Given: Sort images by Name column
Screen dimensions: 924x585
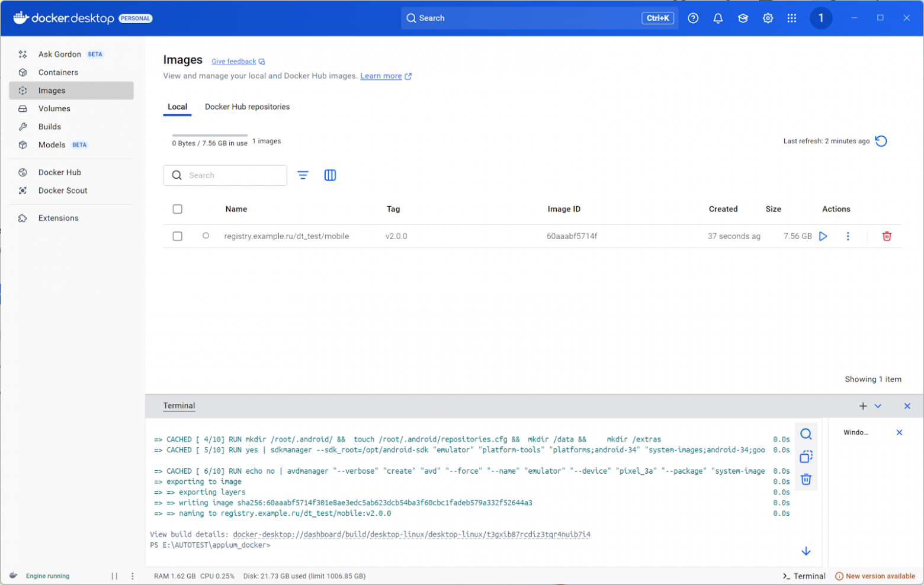Looking at the screenshot, I should [x=236, y=209].
